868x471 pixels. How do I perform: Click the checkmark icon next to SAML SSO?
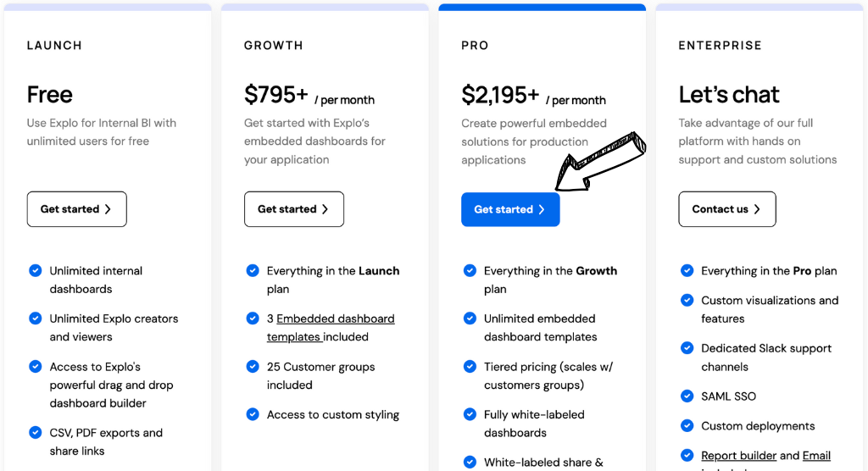pos(687,396)
